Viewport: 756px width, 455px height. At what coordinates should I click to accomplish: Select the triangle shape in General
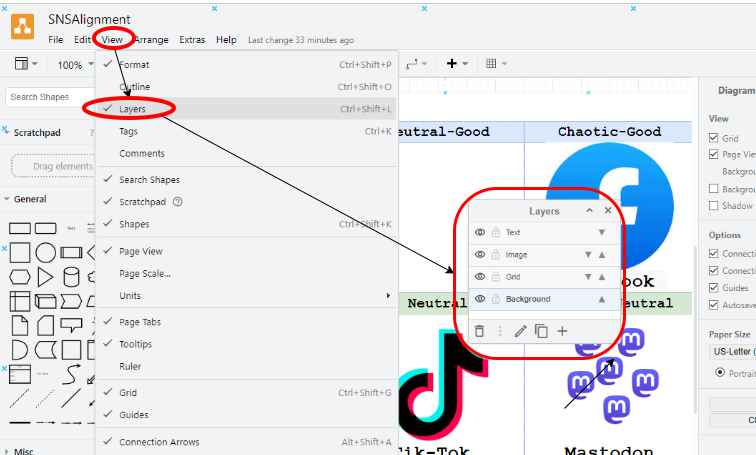[45, 277]
